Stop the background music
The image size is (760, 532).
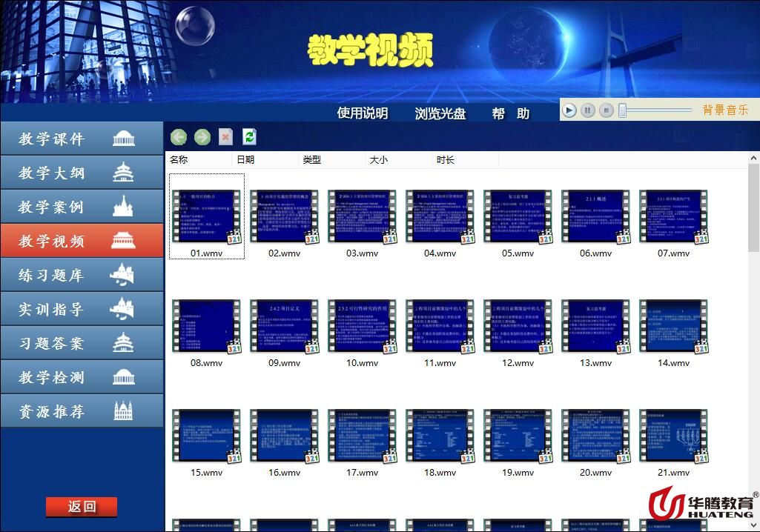606,110
